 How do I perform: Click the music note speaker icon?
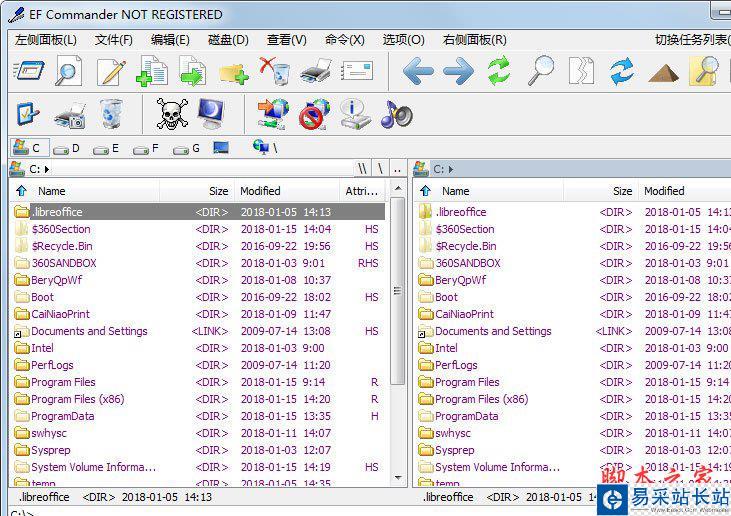pyautogui.click(x=397, y=114)
